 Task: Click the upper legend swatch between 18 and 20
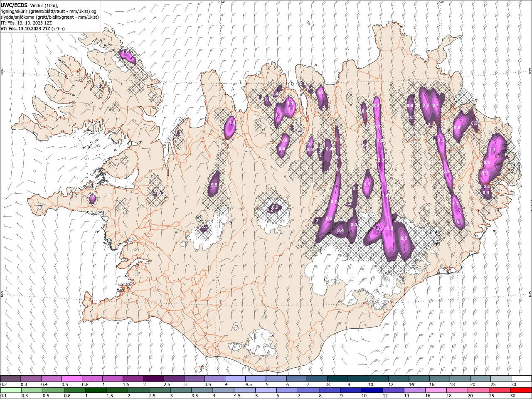pyautogui.click(x=460, y=379)
